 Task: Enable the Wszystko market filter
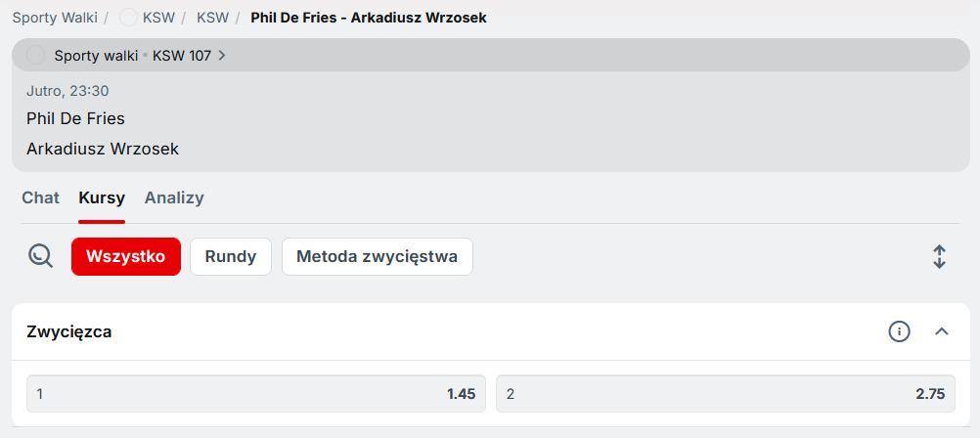pos(126,256)
